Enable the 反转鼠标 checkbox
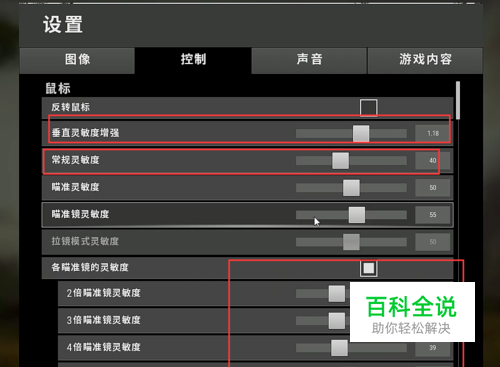Image resolution: width=500 pixels, height=367 pixels. click(368, 108)
